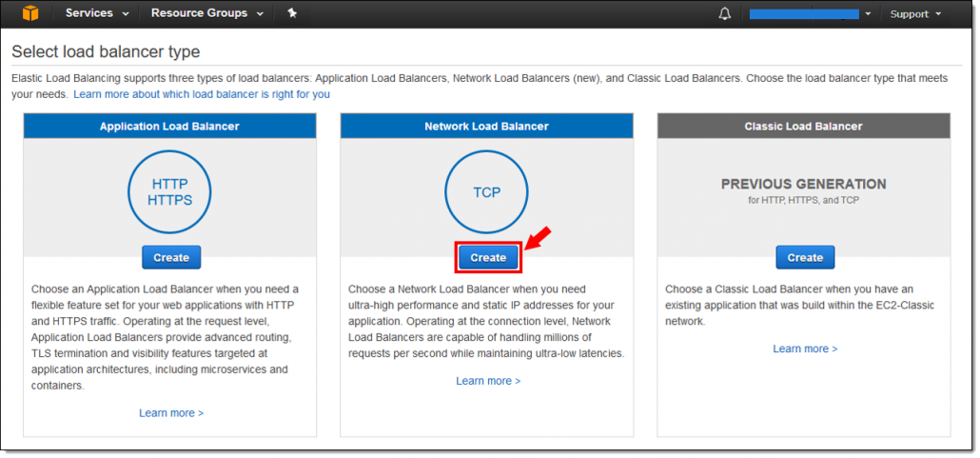Open Learn more under Network Load Balancer
980x458 pixels.
(488, 381)
